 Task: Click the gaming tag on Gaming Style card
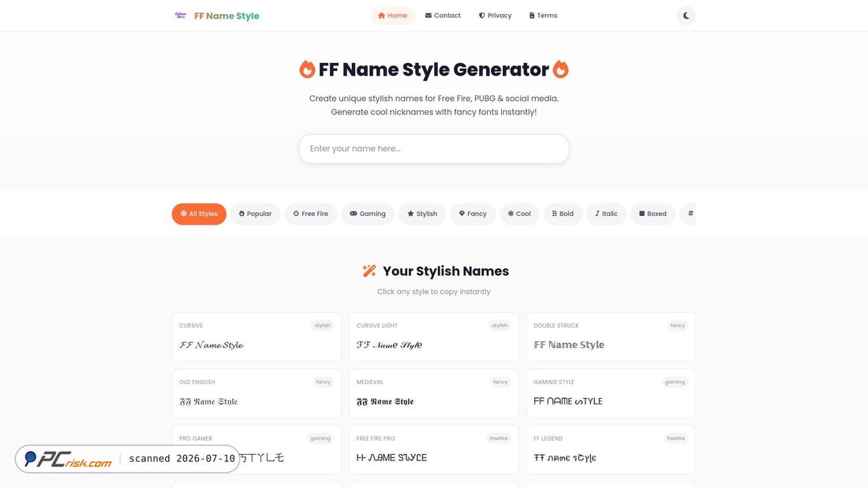tap(675, 382)
